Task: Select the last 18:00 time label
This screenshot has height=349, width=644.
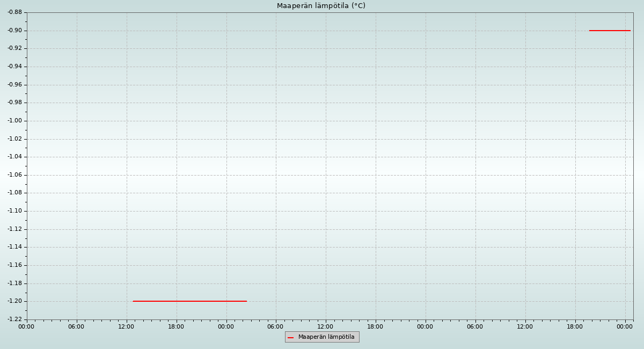Action: tap(575, 326)
